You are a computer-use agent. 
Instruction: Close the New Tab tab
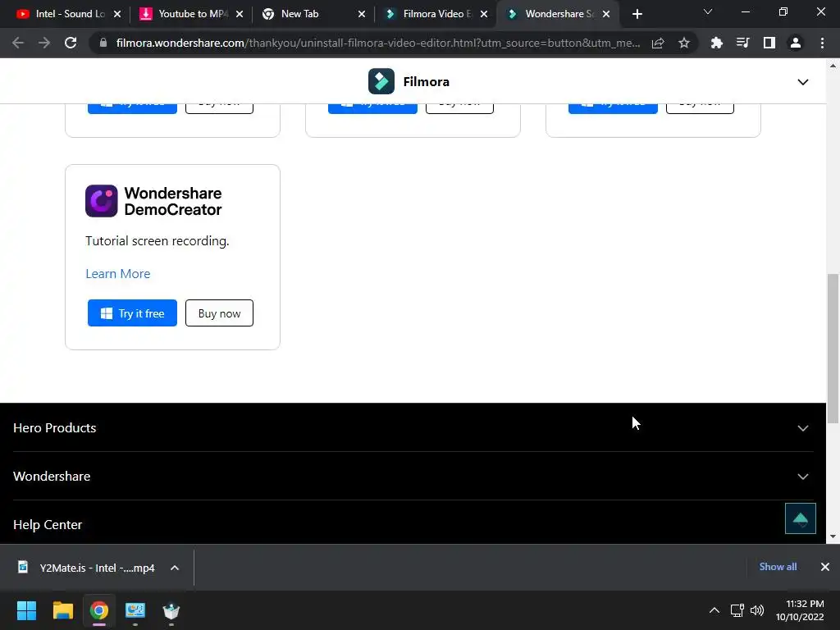pyautogui.click(x=362, y=14)
